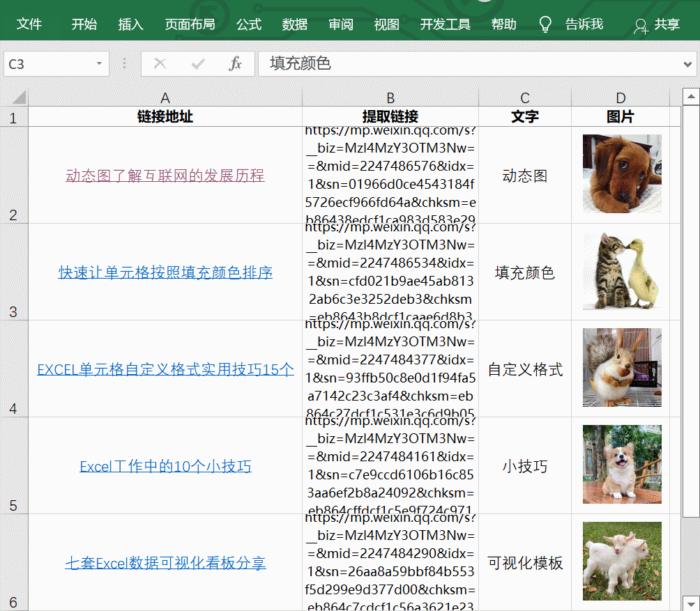Click the squirrel photo in cell D4

pyautogui.click(x=621, y=368)
